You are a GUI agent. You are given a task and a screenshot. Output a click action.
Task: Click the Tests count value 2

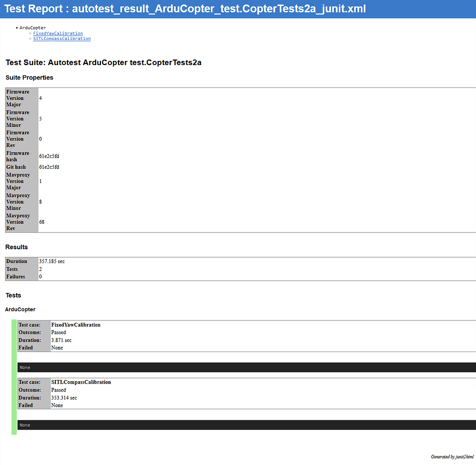[40, 269]
